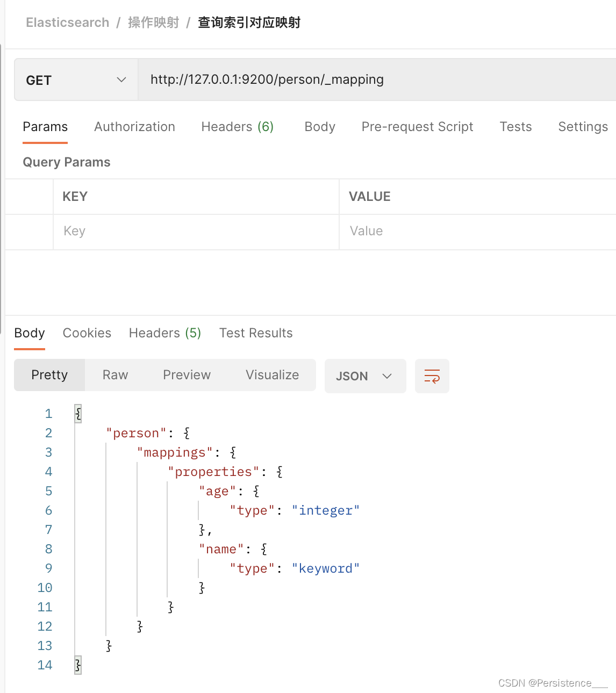Click the "properties" key in response
Image resolution: width=616 pixels, height=693 pixels.
point(214,472)
